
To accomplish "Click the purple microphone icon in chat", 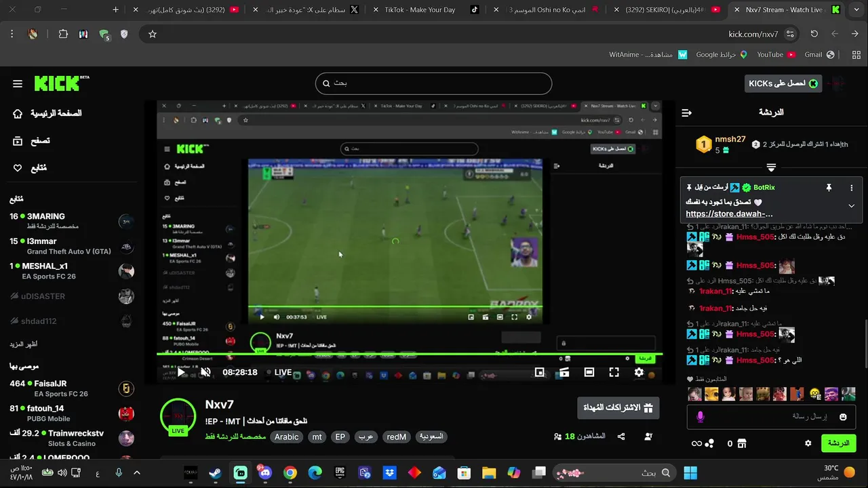I will click(701, 417).
